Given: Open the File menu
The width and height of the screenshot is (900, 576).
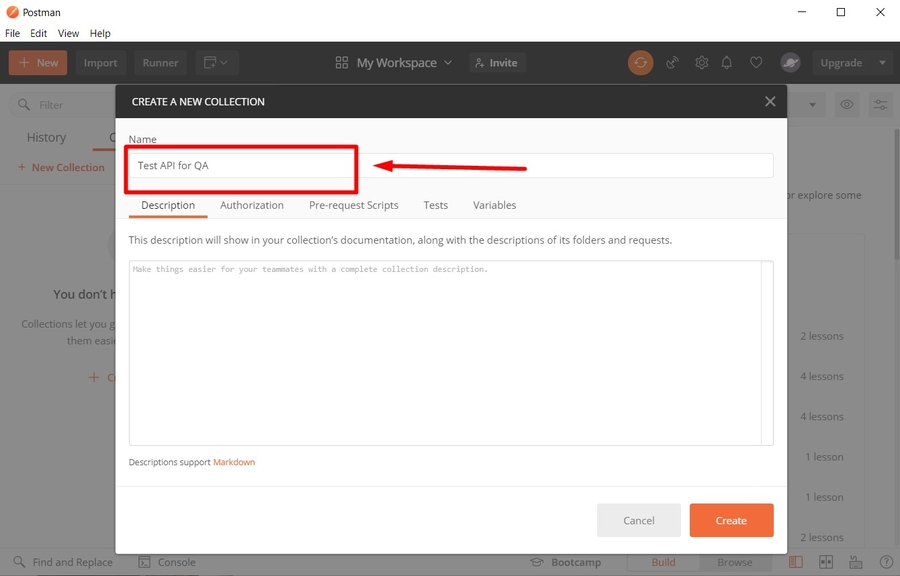Looking at the screenshot, I should pos(12,32).
